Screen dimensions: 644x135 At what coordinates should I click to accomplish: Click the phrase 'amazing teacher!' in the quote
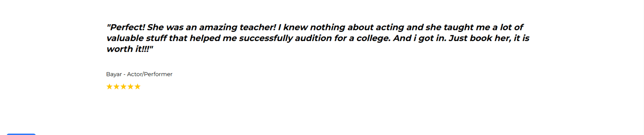point(237,27)
